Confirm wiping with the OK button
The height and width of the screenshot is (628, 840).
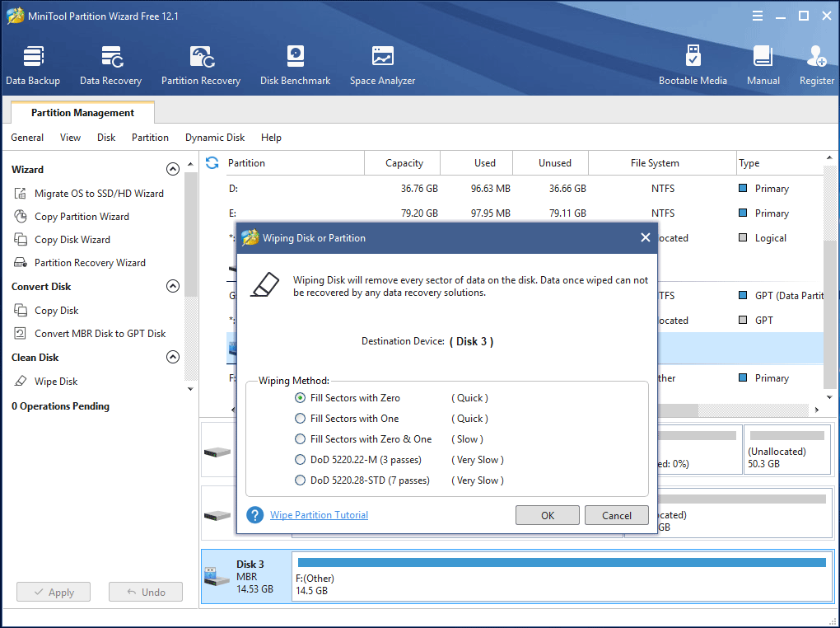coord(548,515)
